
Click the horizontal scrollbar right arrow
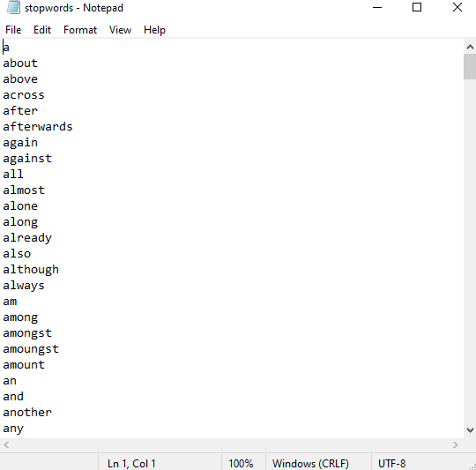point(456,445)
